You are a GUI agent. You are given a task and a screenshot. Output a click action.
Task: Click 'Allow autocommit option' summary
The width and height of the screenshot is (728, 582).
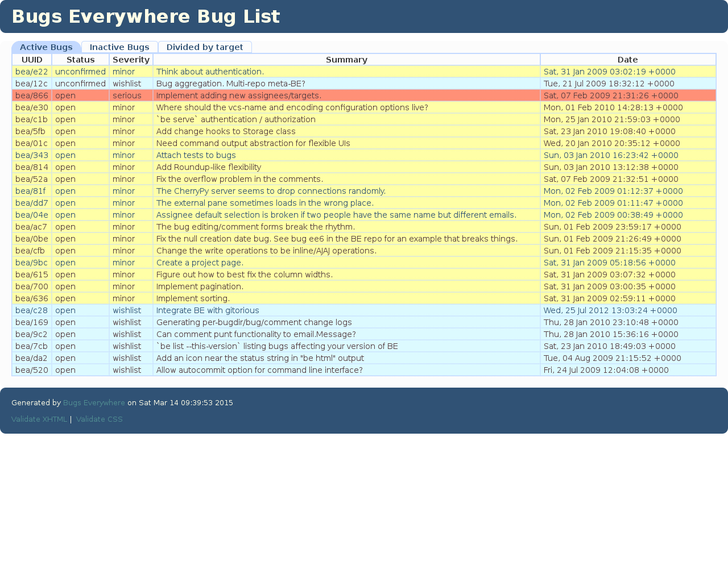[x=259, y=370]
